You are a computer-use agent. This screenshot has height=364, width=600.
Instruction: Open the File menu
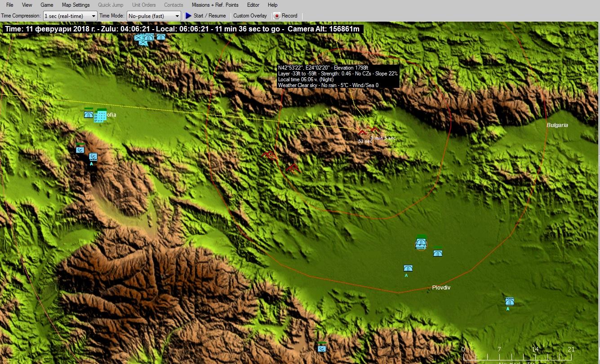(x=10, y=5)
